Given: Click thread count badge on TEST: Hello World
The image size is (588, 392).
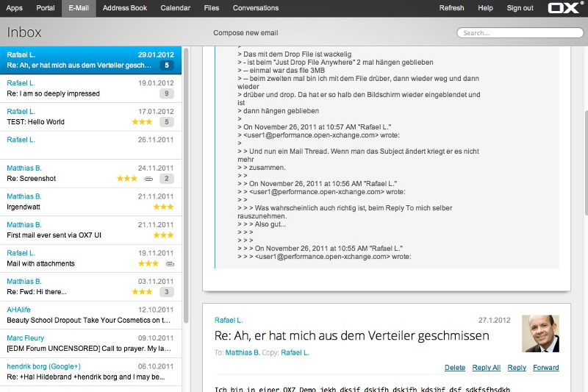Looking at the screenshot, I should coord(167,121).
